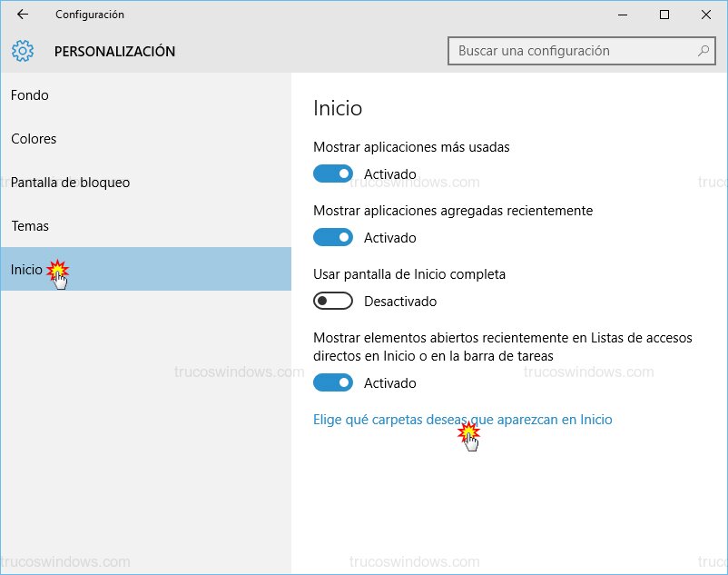
Task: Go to the Colores settings
Action: pyautogui.click(x=34, y=139)
